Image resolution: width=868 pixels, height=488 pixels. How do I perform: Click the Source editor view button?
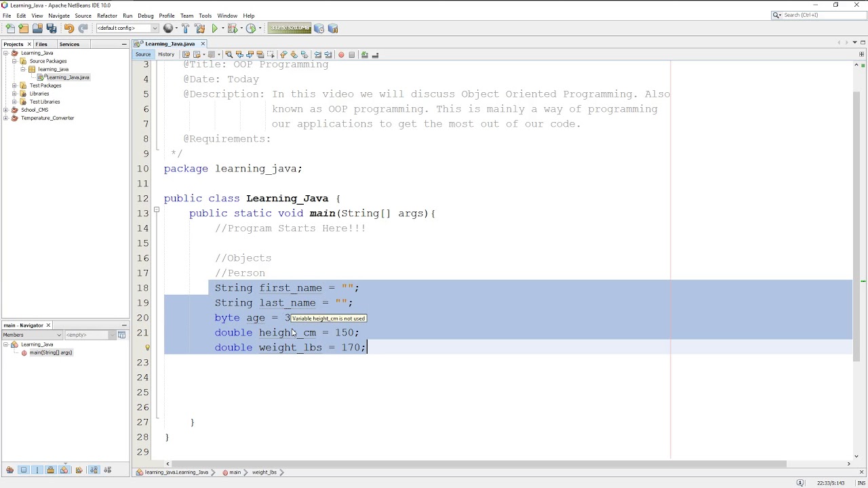pos(143,54)
